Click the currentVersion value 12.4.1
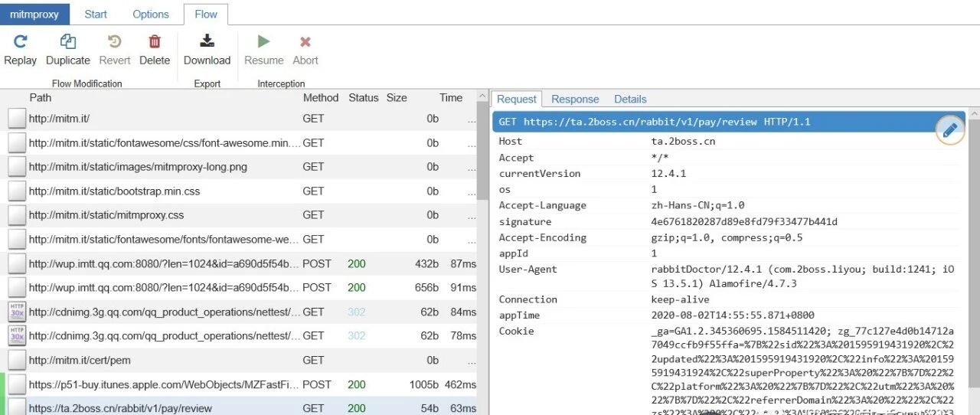The image size is (980, 415). coord(668,174)
